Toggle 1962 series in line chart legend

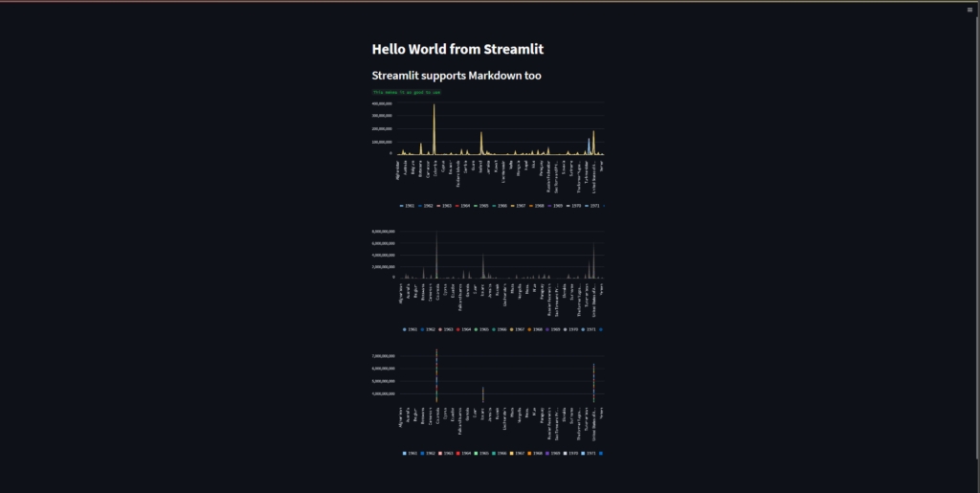tap(426, 206)
